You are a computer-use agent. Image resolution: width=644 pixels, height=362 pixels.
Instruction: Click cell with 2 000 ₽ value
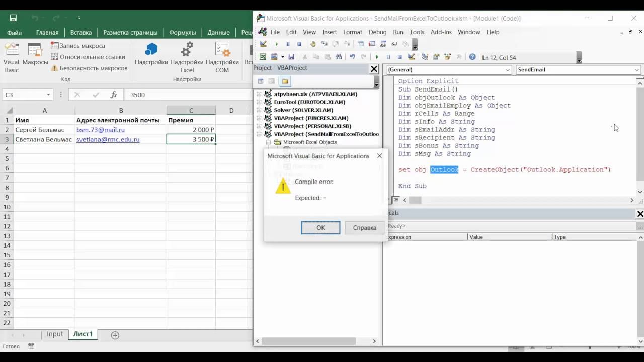(x=191, y=130)
